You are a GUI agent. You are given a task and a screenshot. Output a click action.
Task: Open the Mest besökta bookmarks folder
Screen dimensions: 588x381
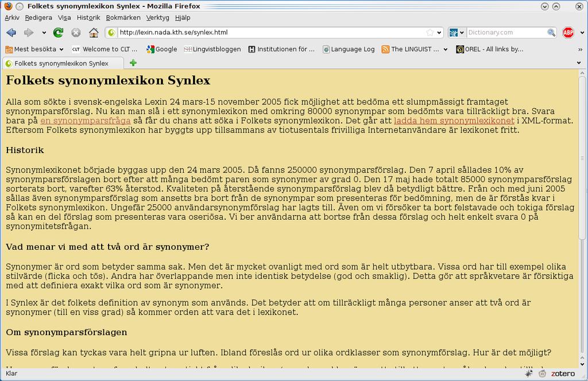(x=34, y=49)
